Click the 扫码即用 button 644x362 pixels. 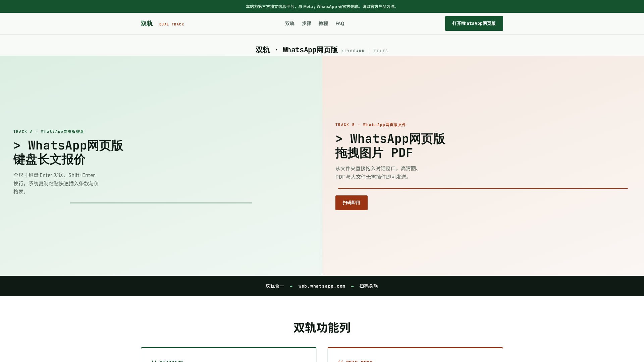[x=352, y=203]
